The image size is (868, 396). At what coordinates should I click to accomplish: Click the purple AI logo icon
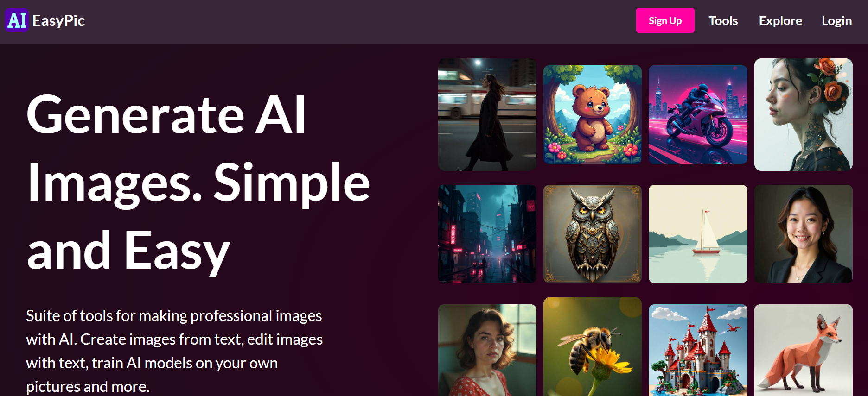17,20
